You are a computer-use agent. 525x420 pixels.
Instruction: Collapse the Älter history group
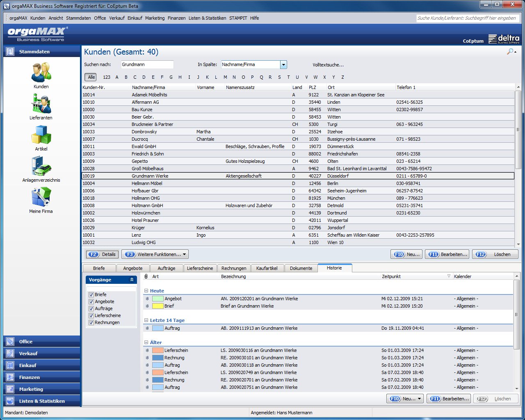pos(146,342)
